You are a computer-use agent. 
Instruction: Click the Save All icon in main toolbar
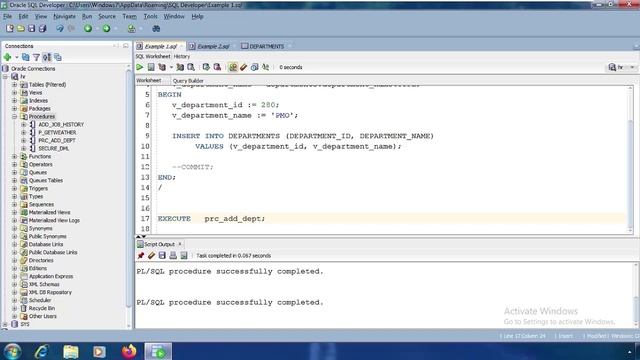42,29
